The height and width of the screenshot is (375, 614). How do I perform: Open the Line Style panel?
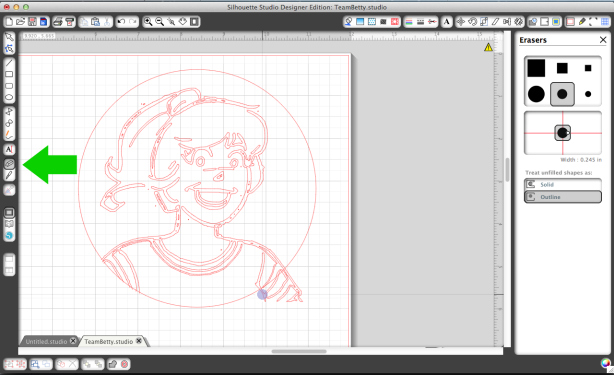coord(421,22)
